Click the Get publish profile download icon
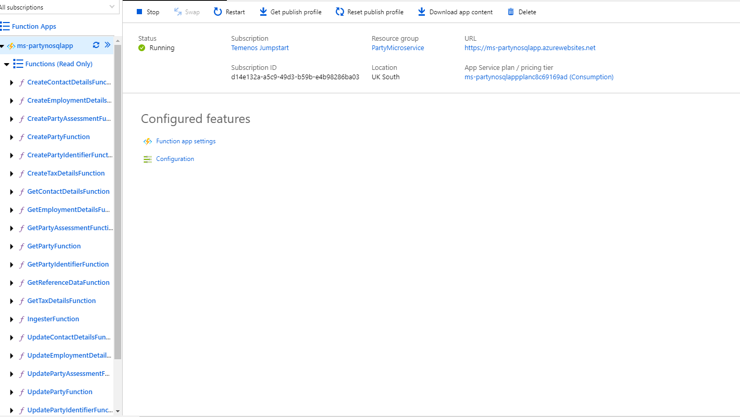This screenshot has height=417, width=742. coord(263,12)
